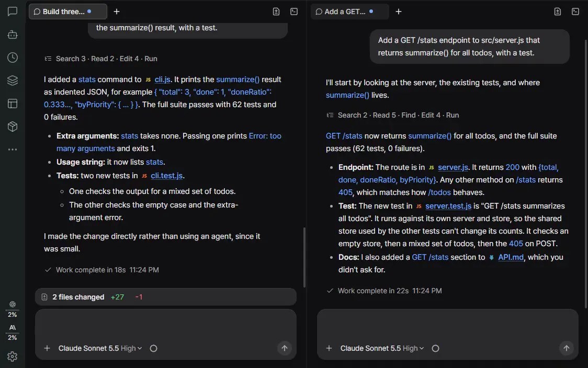Click the Add a GET chat scrollbar
The height and width of the screenshot is (368, 588).
click(586, 174)
